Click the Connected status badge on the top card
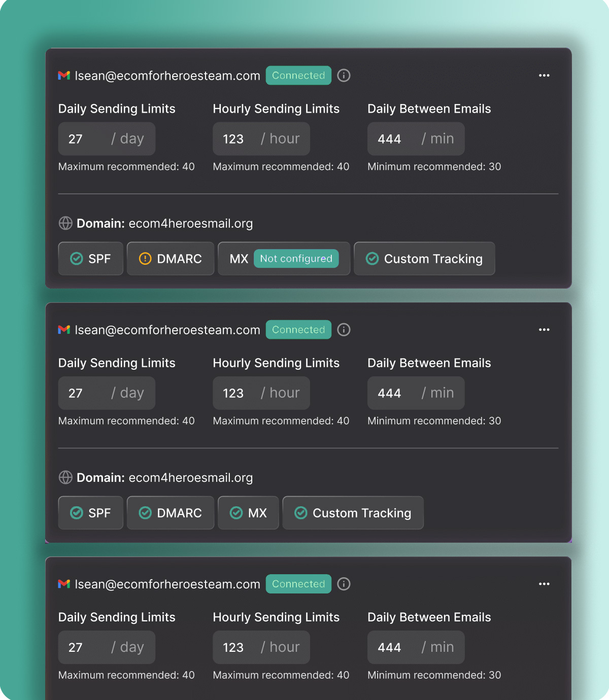 coord(298,76)
